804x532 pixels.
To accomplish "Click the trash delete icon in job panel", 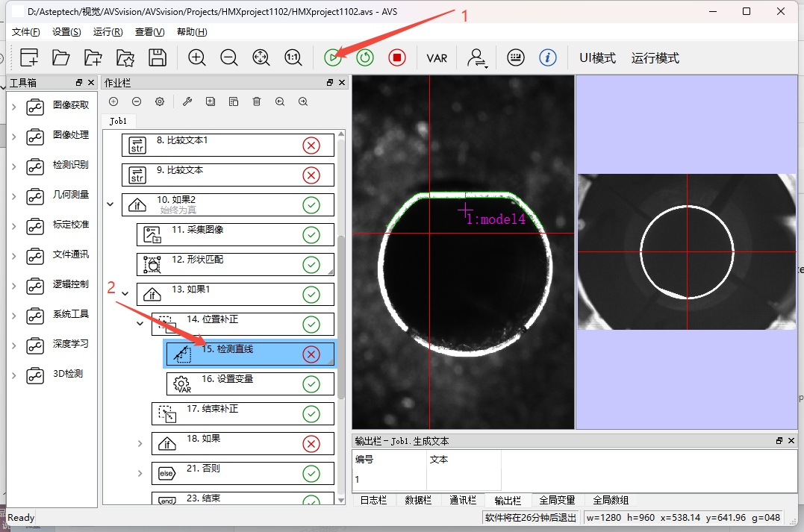I will click(x=257, y=101).
